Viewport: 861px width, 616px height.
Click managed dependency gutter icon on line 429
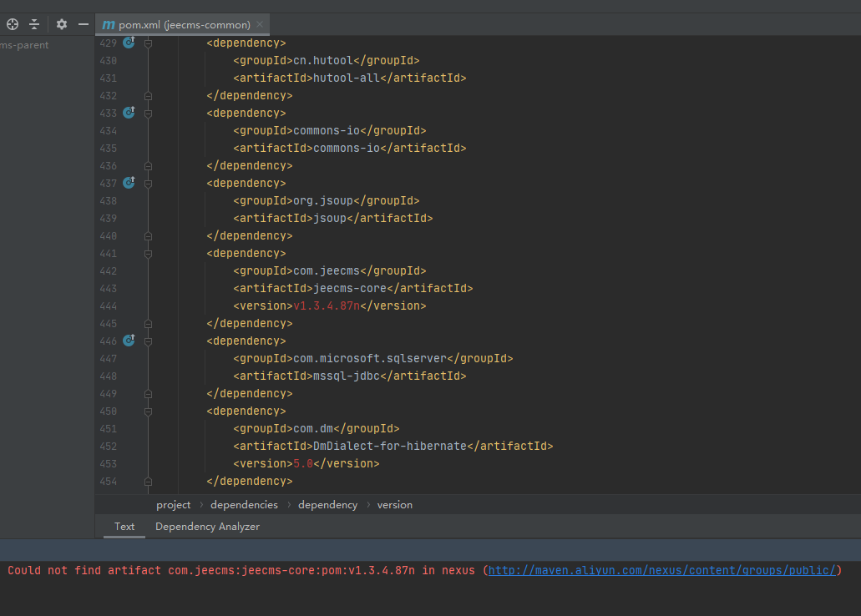tap(129, 42)
